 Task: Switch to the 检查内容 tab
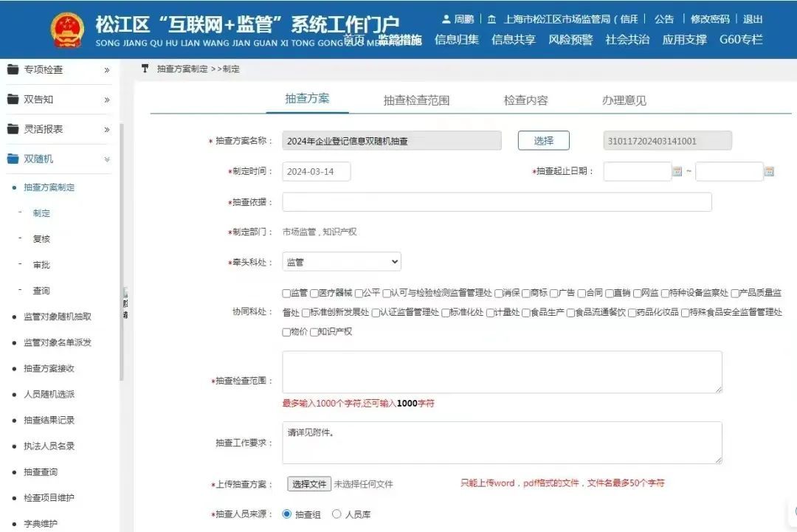pos(525,100)
